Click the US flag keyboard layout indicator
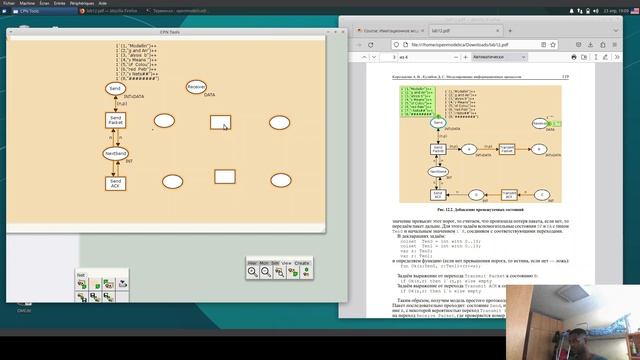 (x=635, y=11)
